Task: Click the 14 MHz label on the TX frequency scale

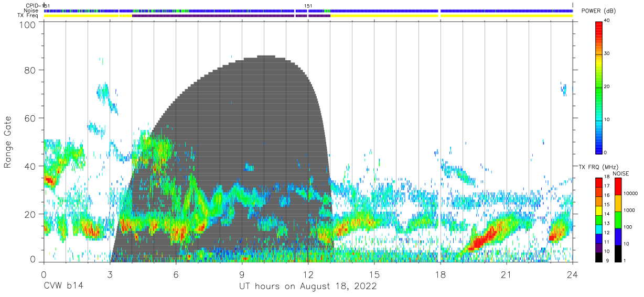Action: [x=606, y=214]
